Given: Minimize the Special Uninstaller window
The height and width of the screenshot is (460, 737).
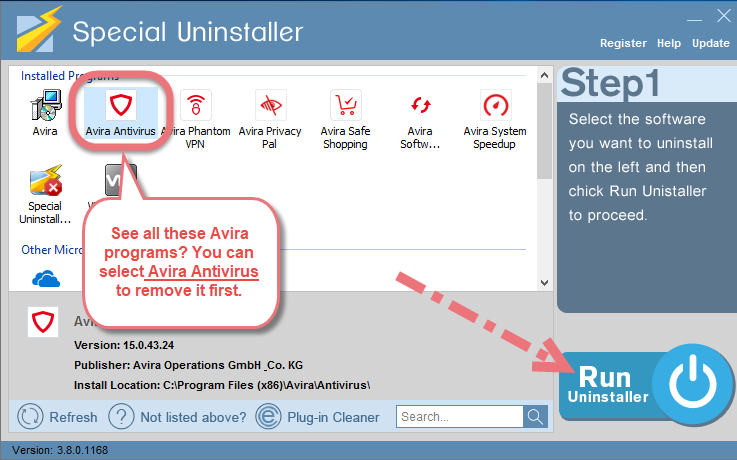Looking at the screenshot, I should tap(694, 20).
